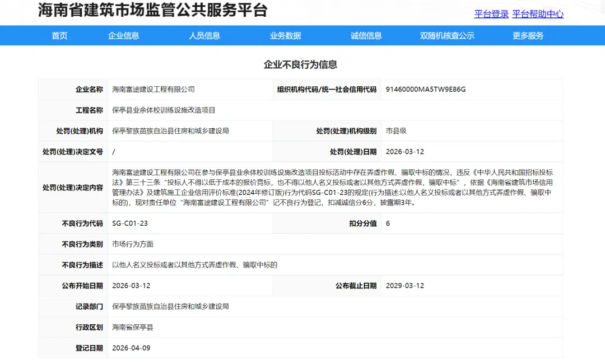Click the 处罚(处理)决定文号 slash value
Viewport: 605px width, 364px height.
pos(113,152)
